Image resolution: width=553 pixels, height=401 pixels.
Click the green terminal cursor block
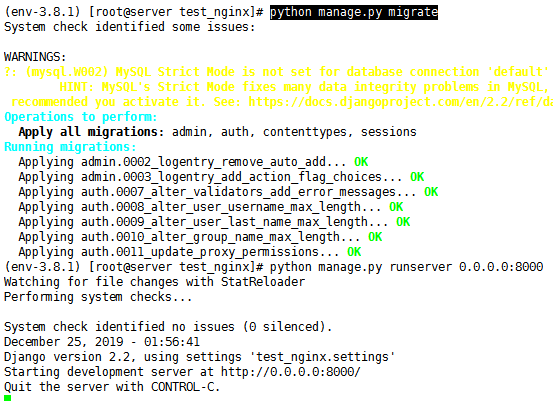[x=7, y=398]
